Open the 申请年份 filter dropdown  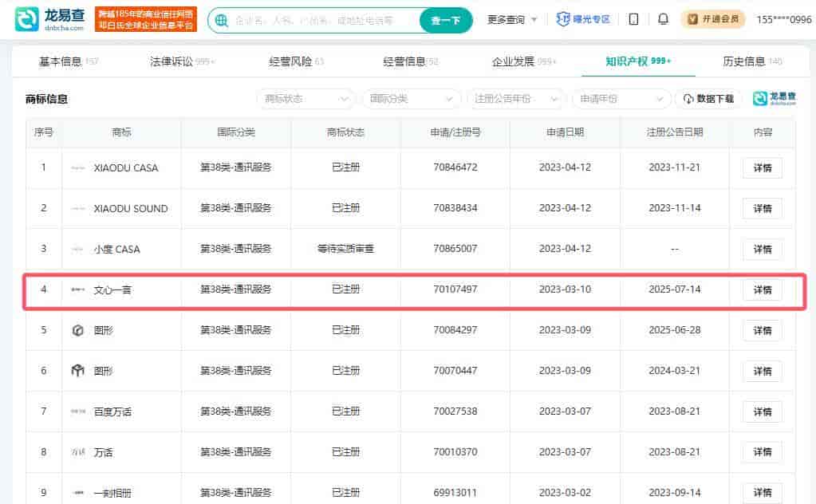pos(621,99)
